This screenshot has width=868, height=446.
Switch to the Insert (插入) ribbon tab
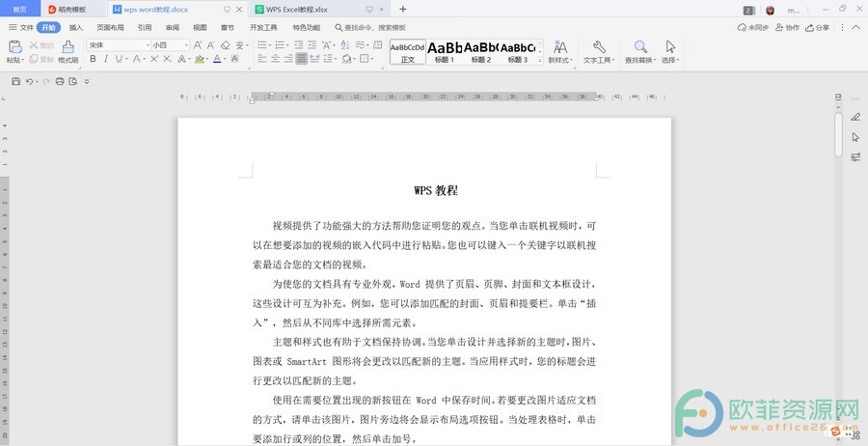coord(76,27)
